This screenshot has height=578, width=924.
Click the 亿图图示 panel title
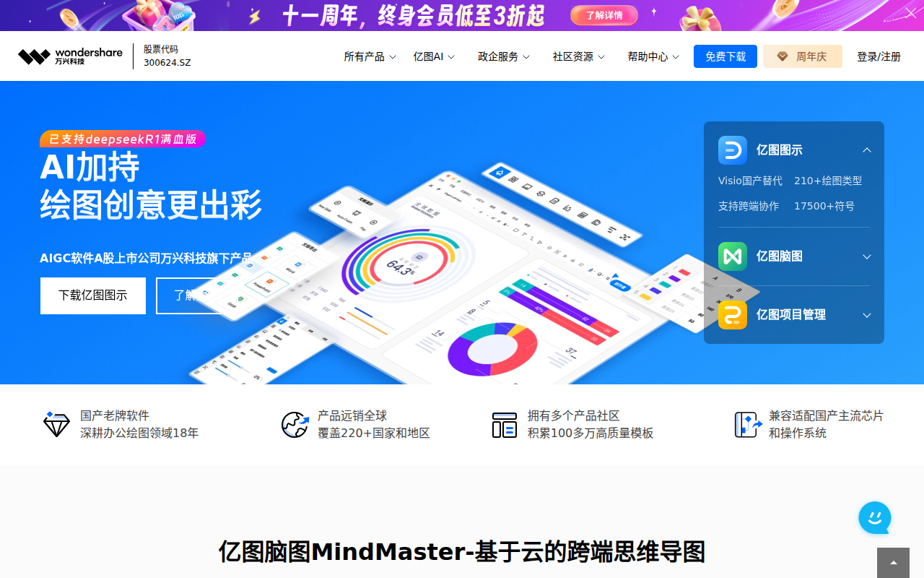click(x=779, y=150)
